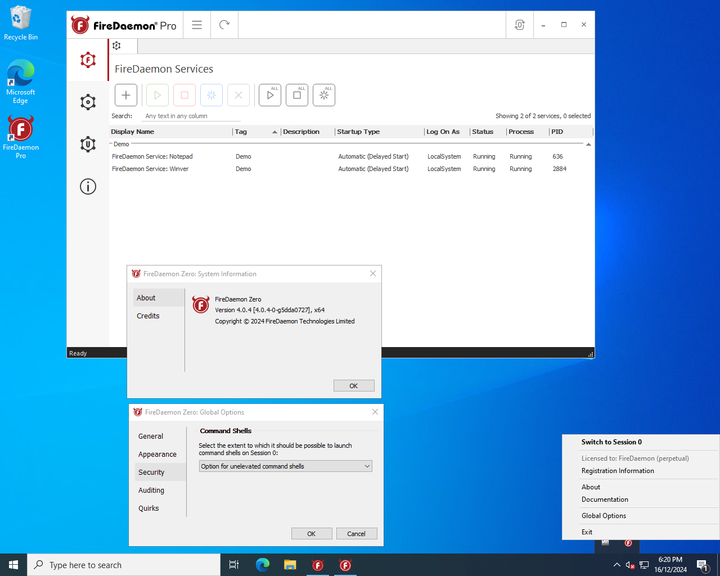720x576 pixels.
Task: Select FireDaemon Service: Notepad row
Action: pyautogui.click(x=351, y=157)
